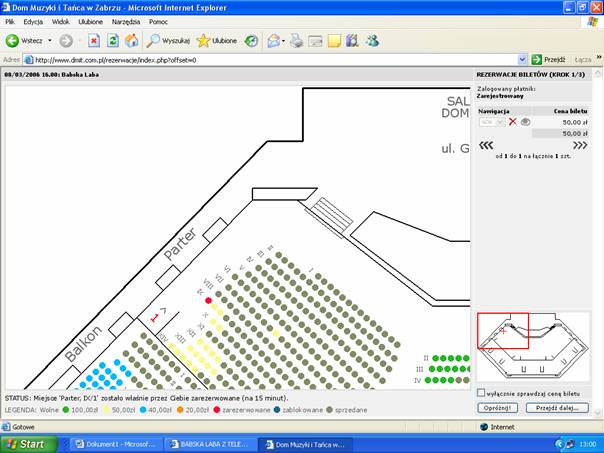Image resolution: width=604 pixels, height=453 pixels.
Task: Go to previous tickets page arrows
Action: click(x=487, y=144)
